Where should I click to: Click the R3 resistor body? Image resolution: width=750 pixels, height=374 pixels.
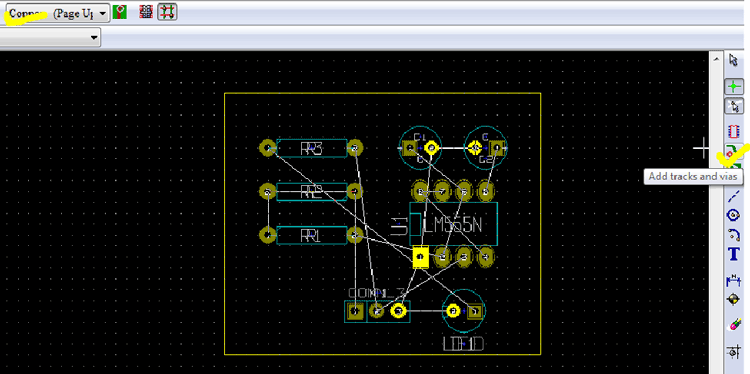311,148
